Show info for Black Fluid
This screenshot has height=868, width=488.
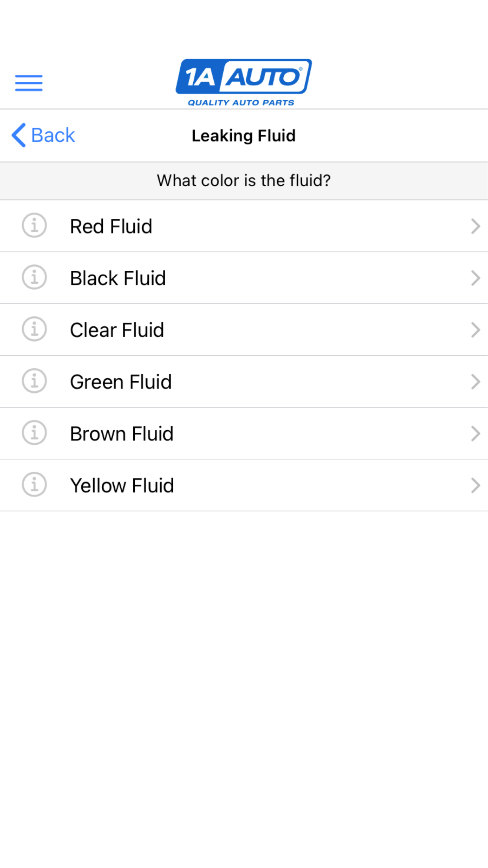pyautogui.click(x=34, y=278)
